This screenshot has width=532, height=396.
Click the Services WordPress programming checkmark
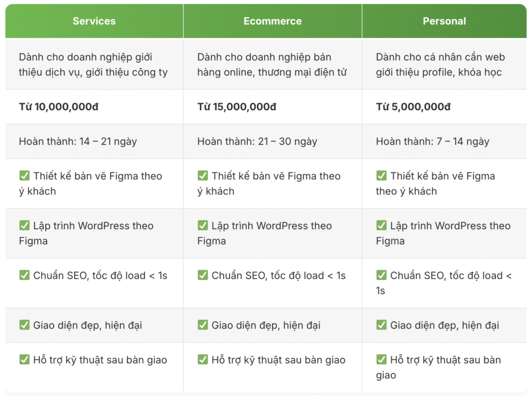coord(24,226)
